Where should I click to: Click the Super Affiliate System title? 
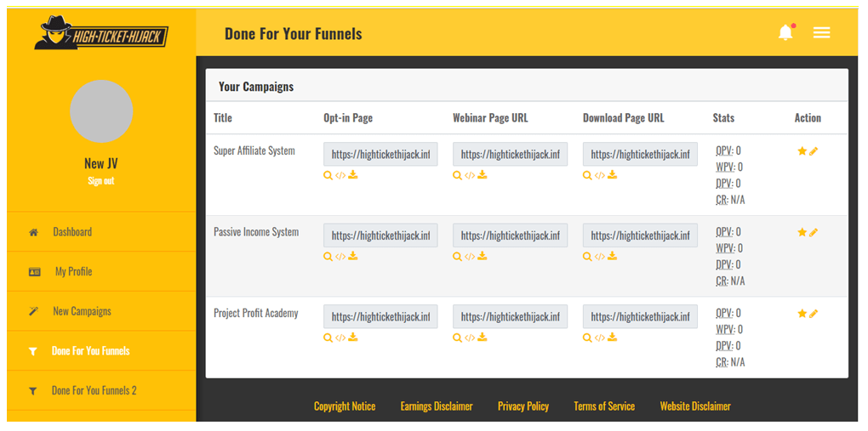click(254, 150)
